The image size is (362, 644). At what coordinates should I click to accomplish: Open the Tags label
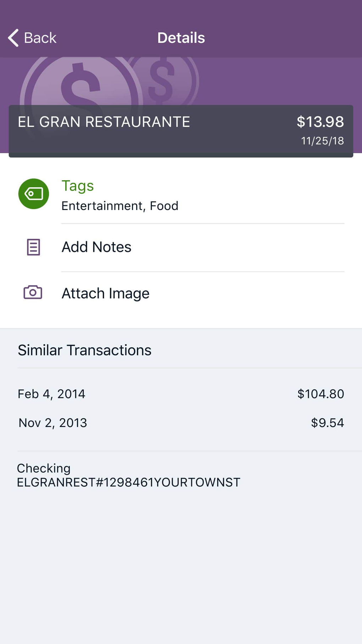[x=78, y=186]
